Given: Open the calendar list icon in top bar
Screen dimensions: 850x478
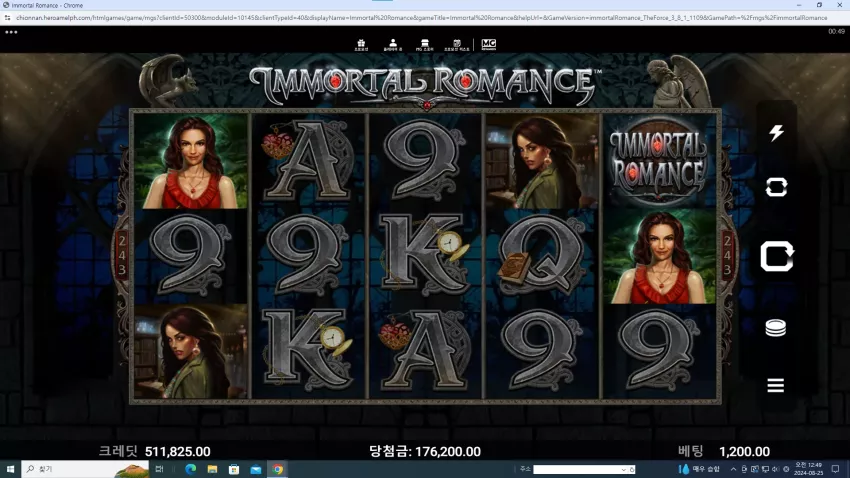Looking at the screenshot, I should click(456, 44).
